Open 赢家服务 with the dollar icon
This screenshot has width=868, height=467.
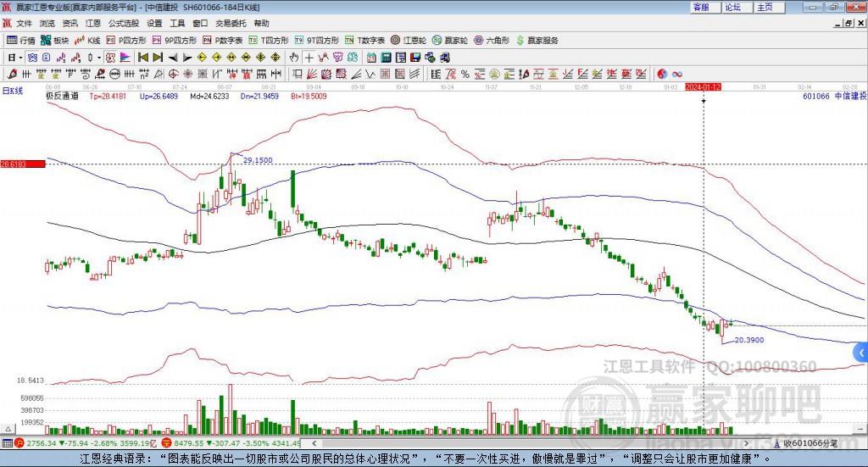pyautogui.click(x=537, y=41)
